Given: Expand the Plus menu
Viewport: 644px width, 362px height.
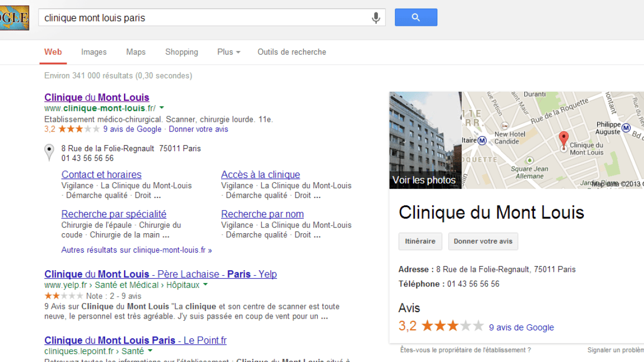Looking at the screenshot, I should (x=229, y=52).
